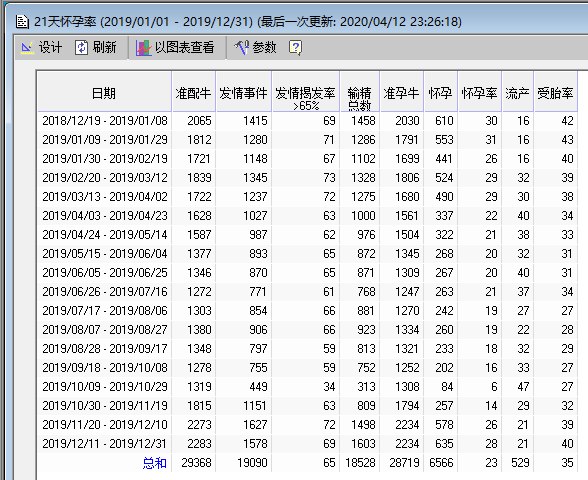Click 准孕牛 value 1794

pyautogui.click(x=407, y=406)
